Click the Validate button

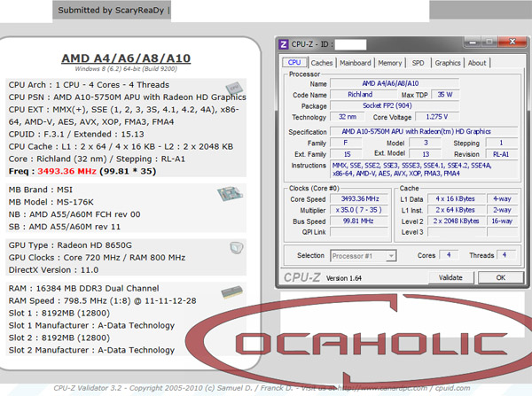(450, 277)
